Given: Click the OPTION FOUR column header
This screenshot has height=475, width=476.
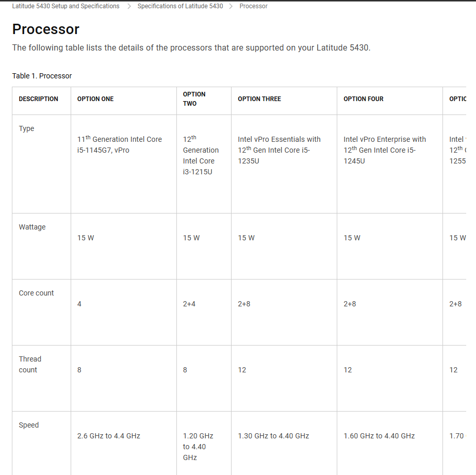Looking at the screenshot, I should 364,99.
